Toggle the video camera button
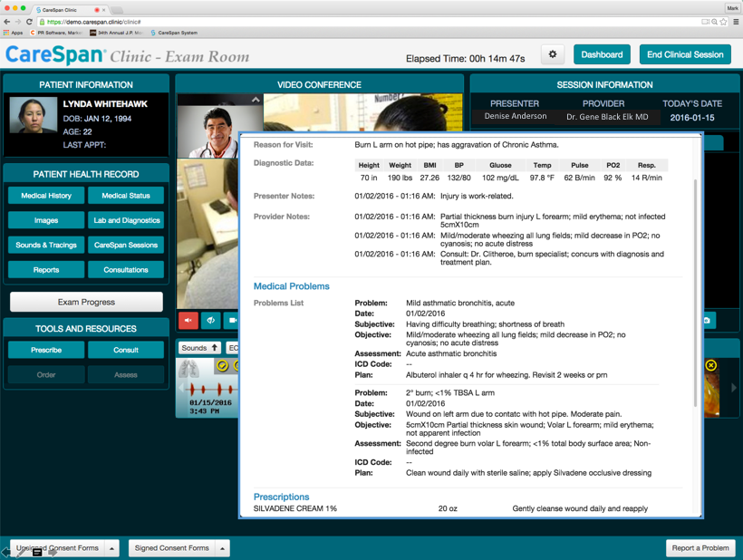The height and width of the screenshot is (560, 743). click(x=232, y=320)
